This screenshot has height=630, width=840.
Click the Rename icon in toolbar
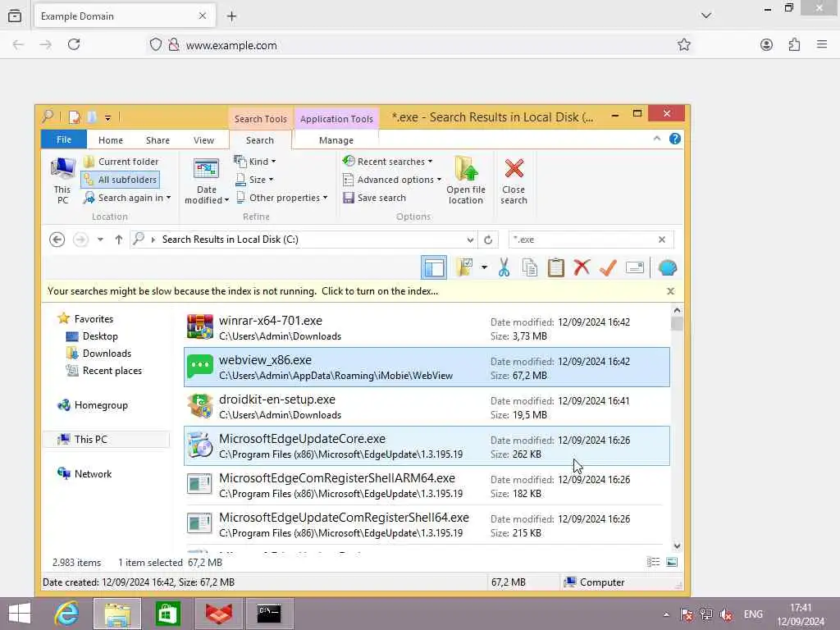635,267
